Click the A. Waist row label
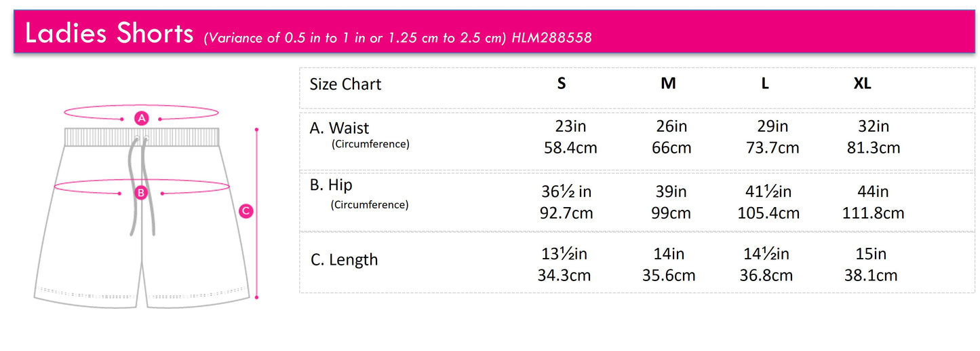 [x=340, y=128]
